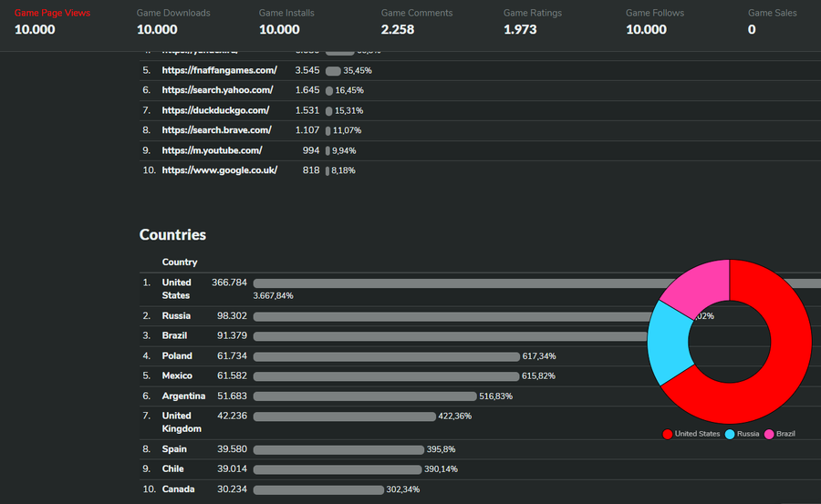Image resolution: width=821 pixels, height=504 pixels.
Task: Click the 366.784 United States value
Action: pos(229,283)
